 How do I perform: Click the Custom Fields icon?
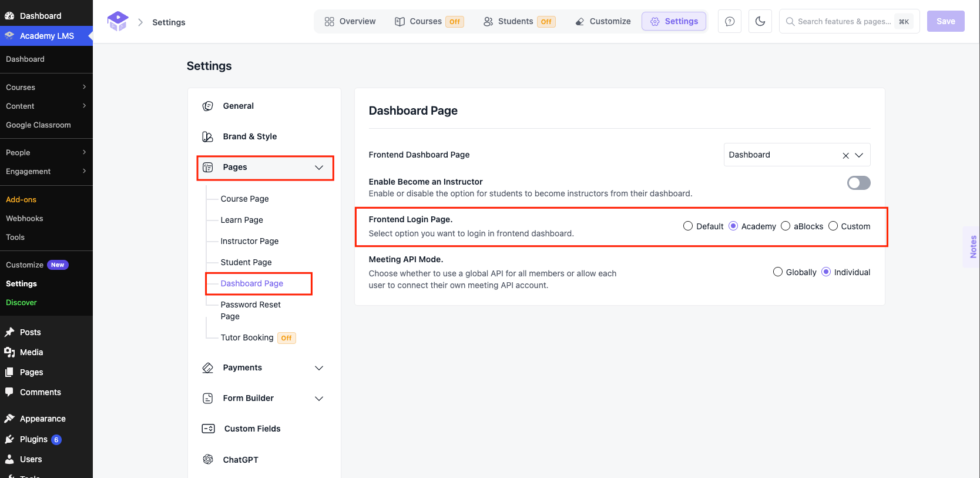point(209,429)
